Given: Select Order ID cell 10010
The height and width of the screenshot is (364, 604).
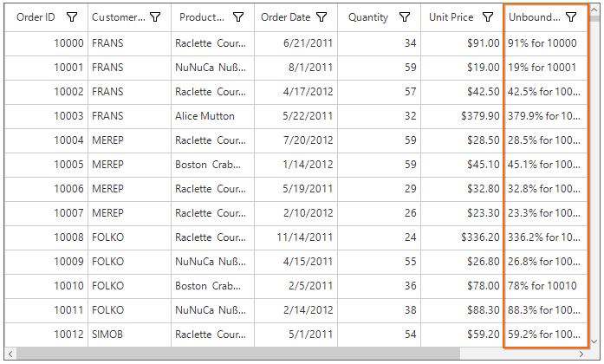Looking at the screenshot, I should (46, 286).
